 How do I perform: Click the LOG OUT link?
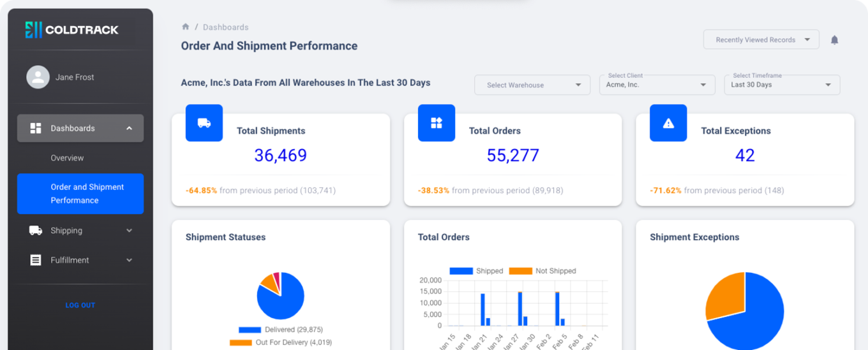pyautogui.click(x=80, y=305)
